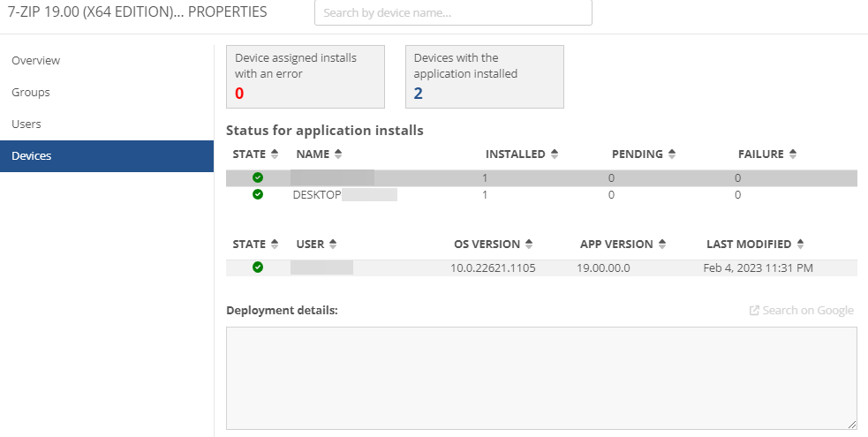The width and height of the screenshot is (868, 437).
Task: Open the Overview section
Action: [107, 60]
